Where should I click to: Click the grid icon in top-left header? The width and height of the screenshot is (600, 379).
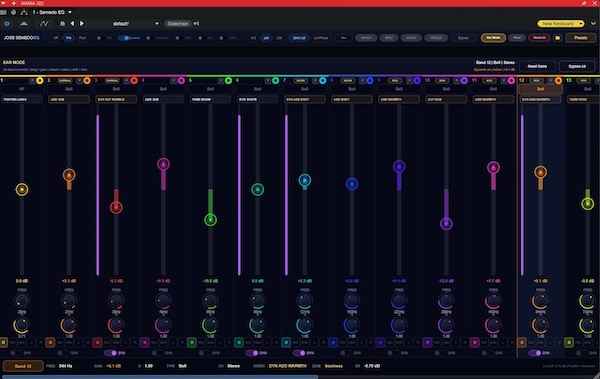click(x=3, y=12)
